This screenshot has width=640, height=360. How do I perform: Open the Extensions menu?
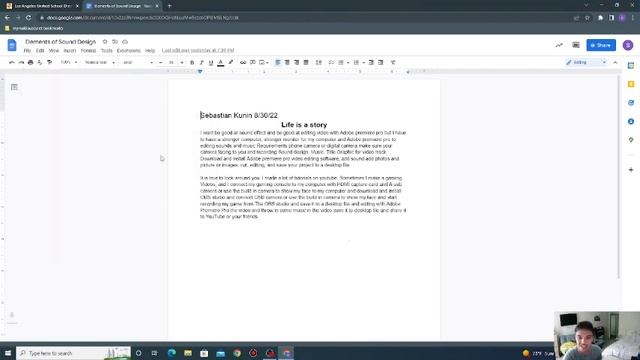pos(129,51)
